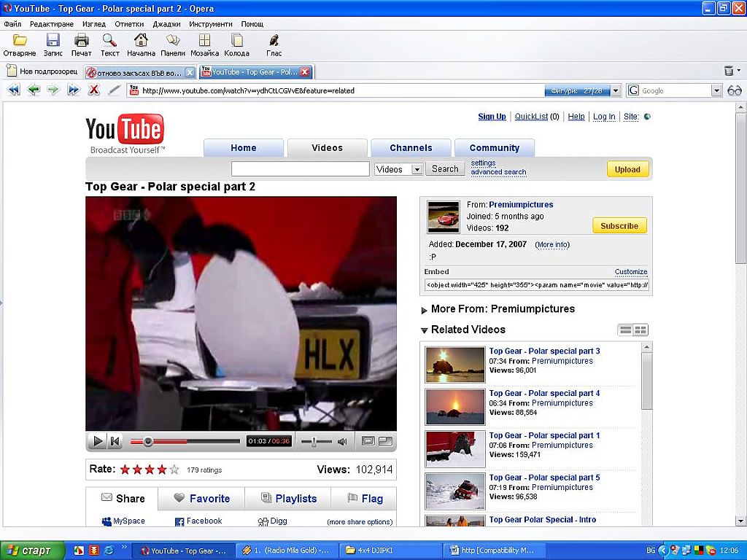Click the embed code text field

pyautogui.click(x=536, y=285)
